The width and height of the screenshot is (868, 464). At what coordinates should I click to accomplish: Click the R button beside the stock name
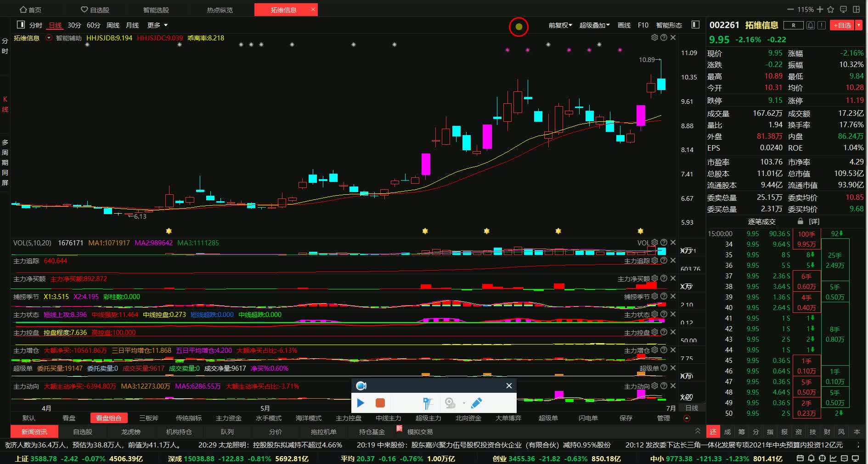pyautogui.click(x=794, y=25)
